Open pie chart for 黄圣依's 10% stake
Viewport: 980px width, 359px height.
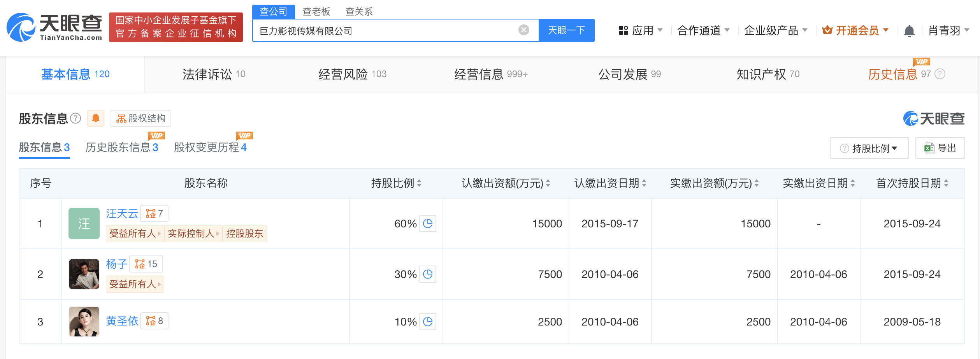point(428,322)
